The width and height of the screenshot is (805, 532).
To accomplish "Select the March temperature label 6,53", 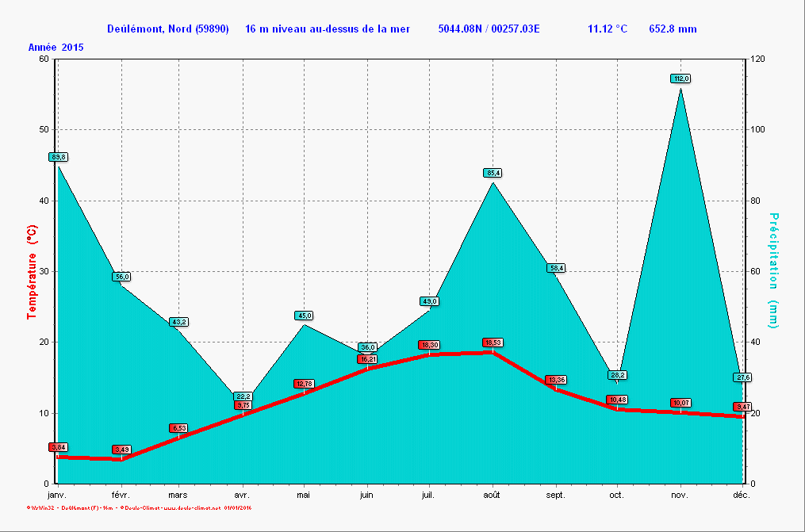I will (x=178, y=428).
